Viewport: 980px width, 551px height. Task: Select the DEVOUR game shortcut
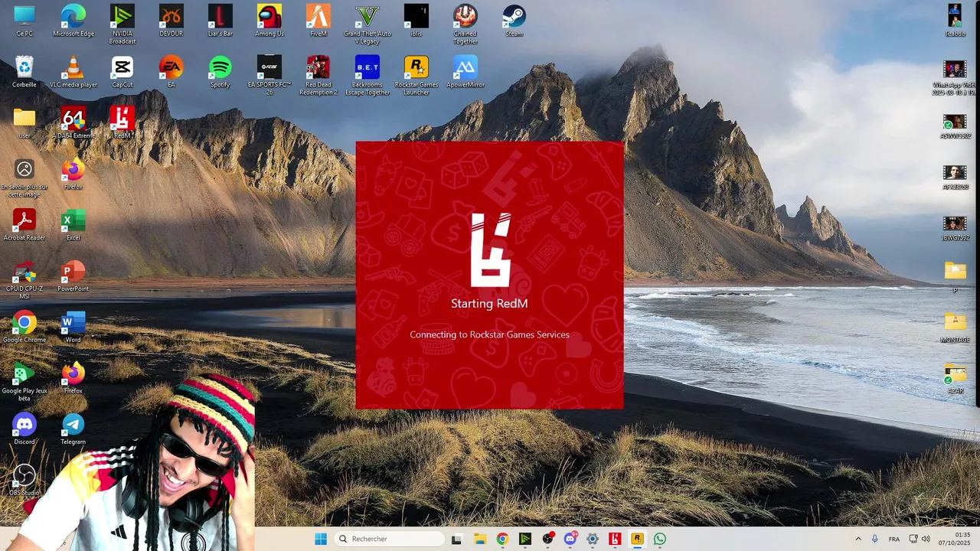click(171, 21)
